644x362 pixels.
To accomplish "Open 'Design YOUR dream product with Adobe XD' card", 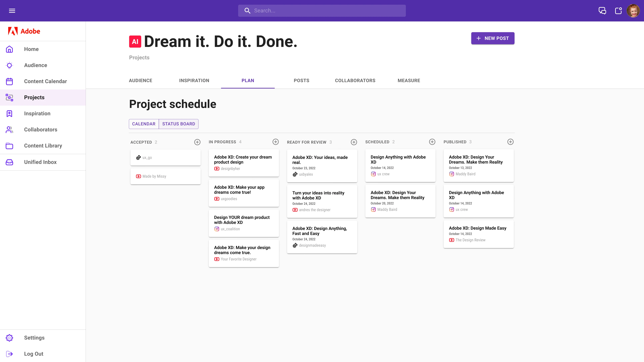I will [244, 223].
